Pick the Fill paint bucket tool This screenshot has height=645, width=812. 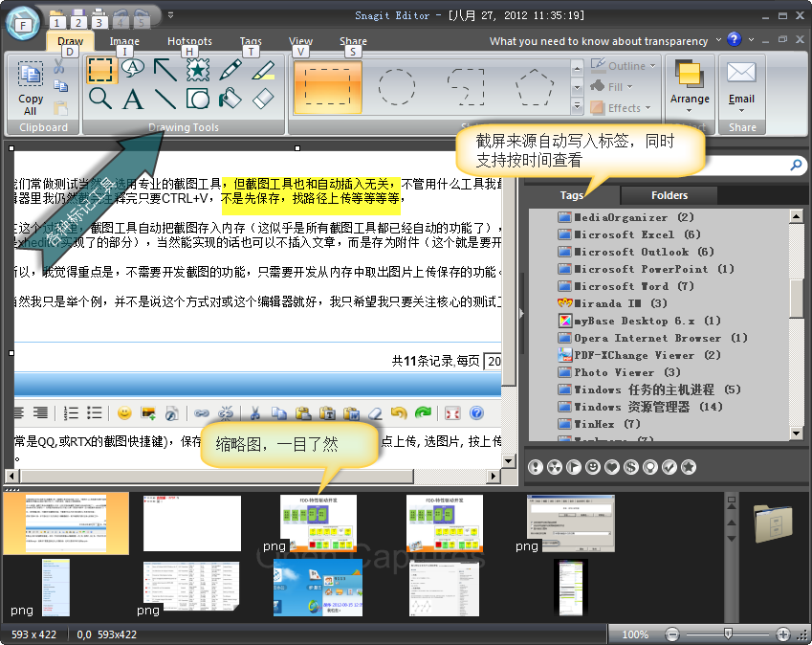pyautogui.click(x=230, y=98)
